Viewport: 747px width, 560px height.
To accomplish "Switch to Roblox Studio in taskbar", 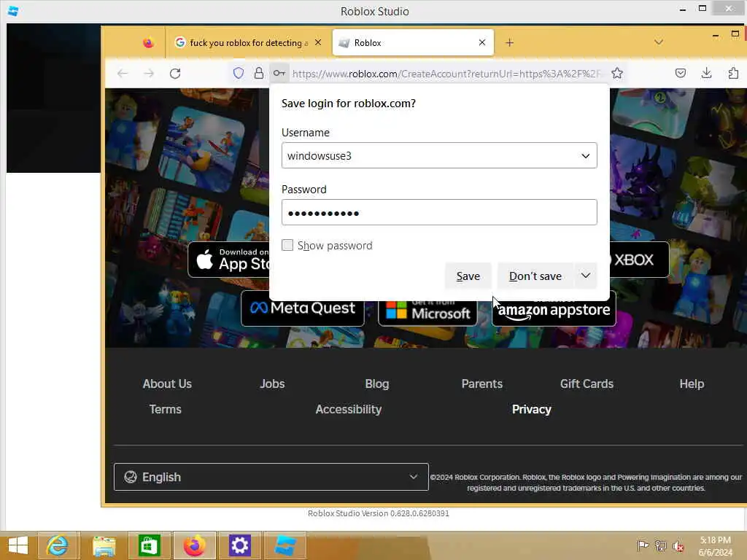I will (285, 545).
